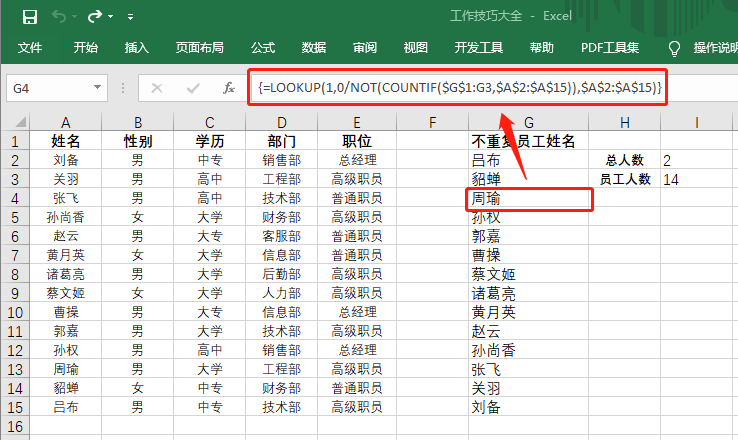Click cell I2 with value 2
This screenshot has width=738, height=440.
click(x=697, y=160)
